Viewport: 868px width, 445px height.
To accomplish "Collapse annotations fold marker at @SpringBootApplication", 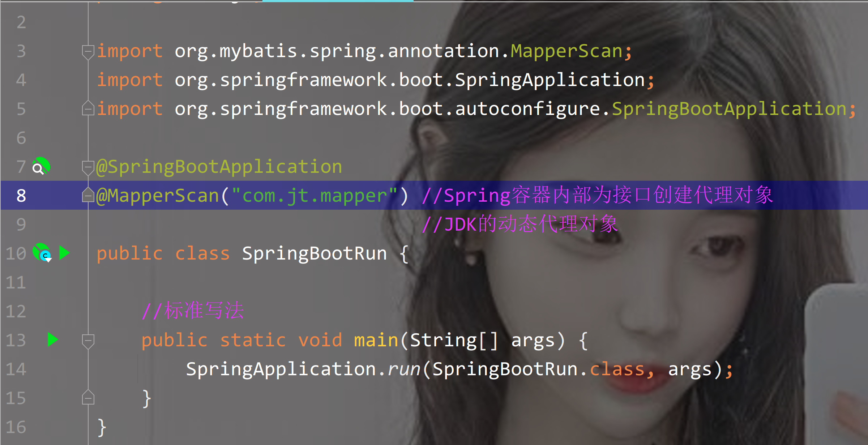I will [x=88, y=168].
